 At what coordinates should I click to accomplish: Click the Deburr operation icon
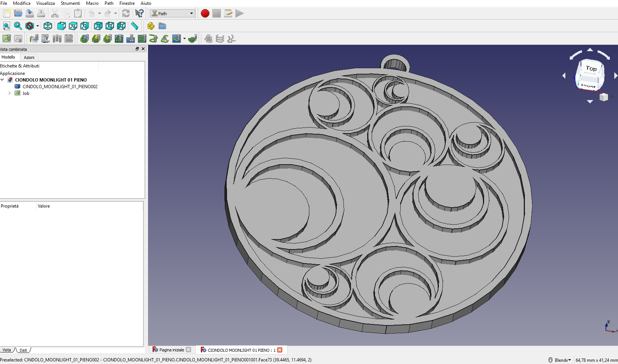(193, 39)
